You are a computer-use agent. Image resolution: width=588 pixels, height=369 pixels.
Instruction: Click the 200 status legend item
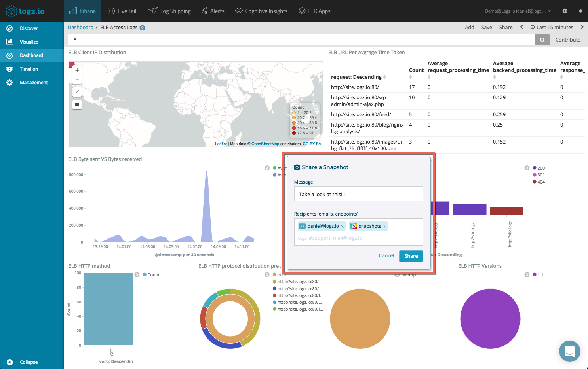pyautogui.click(x=539, y=168)
